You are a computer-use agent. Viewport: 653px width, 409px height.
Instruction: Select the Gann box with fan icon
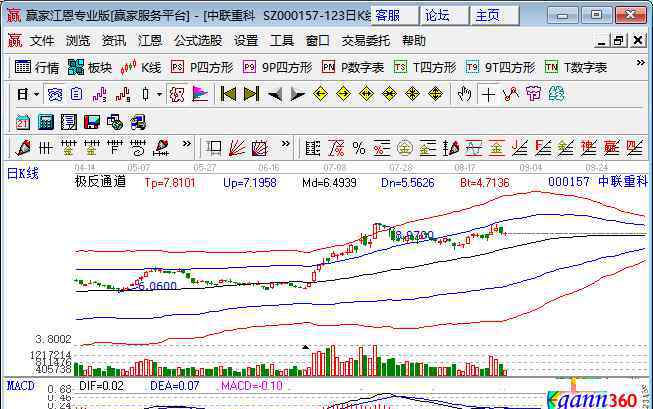[x=259, y=148]
